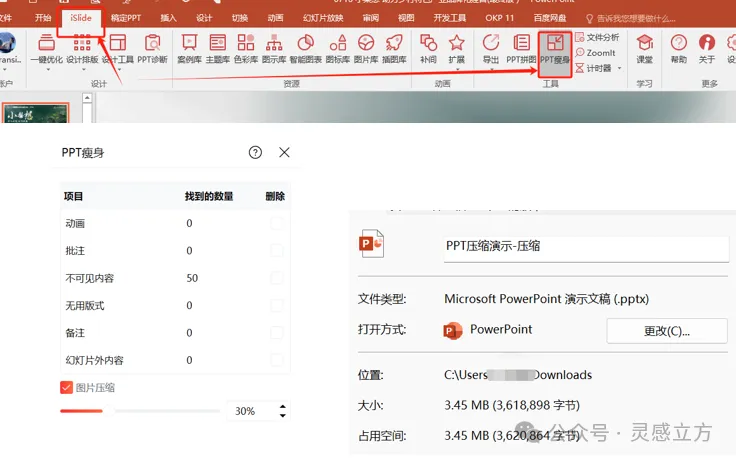The image size is (736, 462).
Task: Open the 插图库 illustration library
Action: tap(394, 43)
